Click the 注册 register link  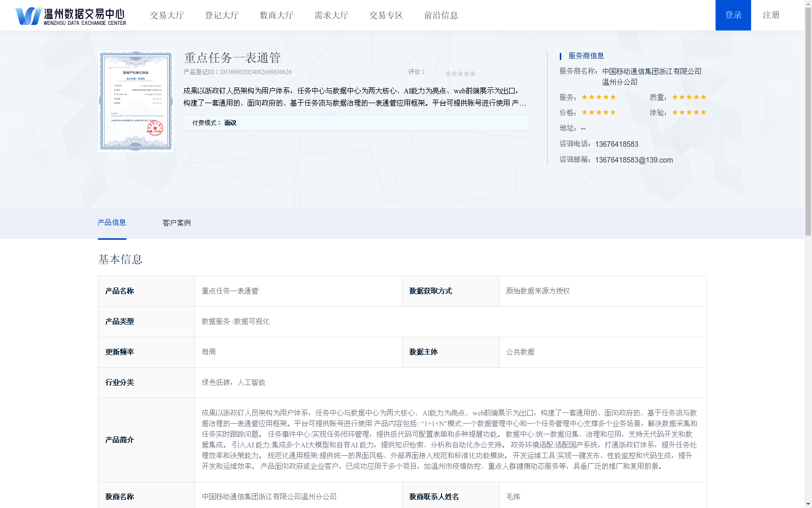coord(771,15)
